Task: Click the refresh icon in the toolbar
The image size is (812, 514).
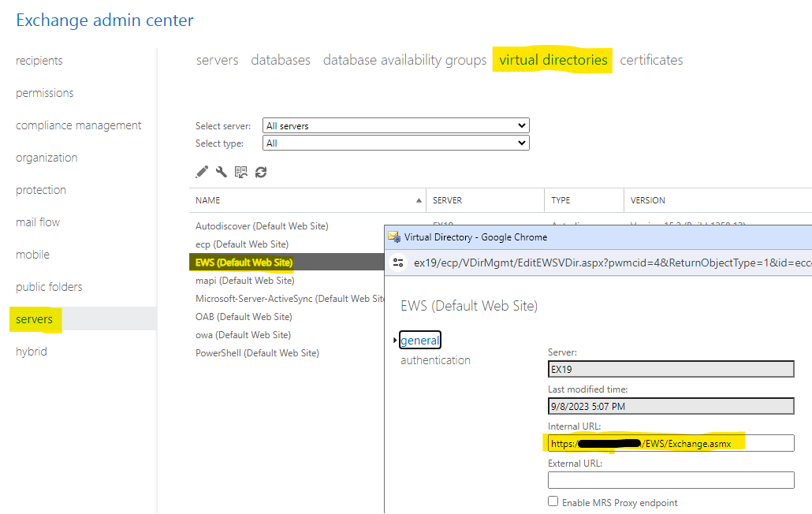Action: coord(261,172)
